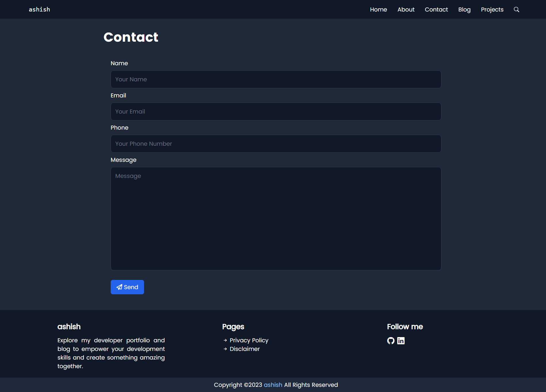The image size is (546, 392).
Task: Click the Name field label
Action: (x=119, y=63)
